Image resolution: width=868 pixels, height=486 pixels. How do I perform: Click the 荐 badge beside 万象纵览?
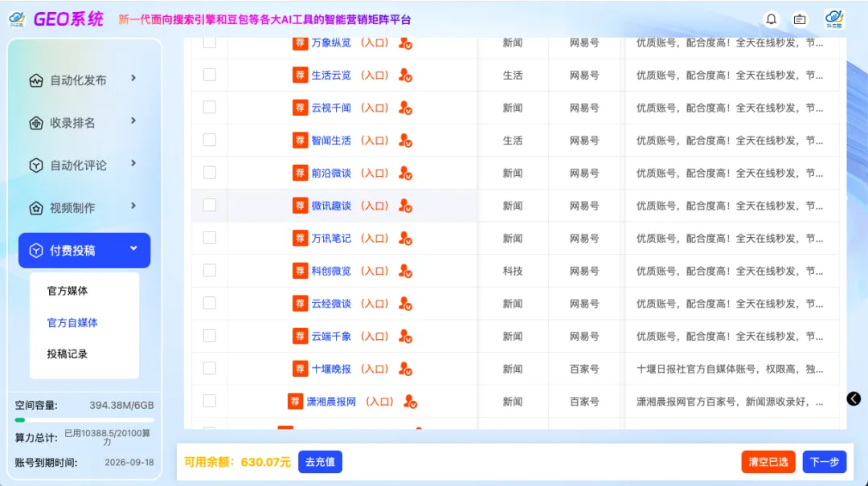click(x=300, y=43)
